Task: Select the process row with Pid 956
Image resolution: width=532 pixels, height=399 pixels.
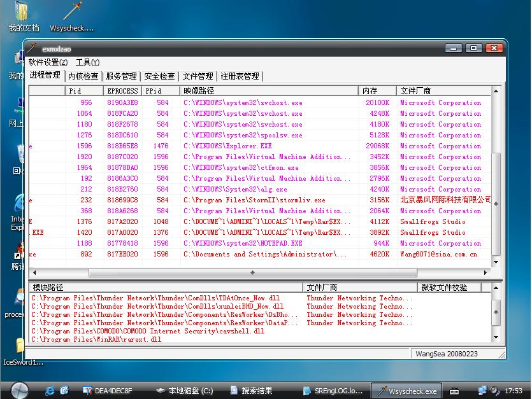Action: click(x=260, y=102)
